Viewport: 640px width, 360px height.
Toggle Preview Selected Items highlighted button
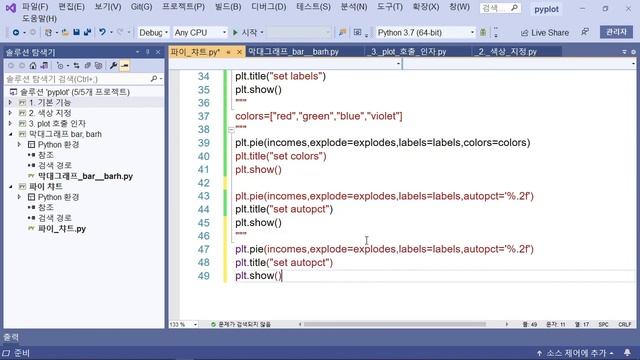(x=124, y=66)
